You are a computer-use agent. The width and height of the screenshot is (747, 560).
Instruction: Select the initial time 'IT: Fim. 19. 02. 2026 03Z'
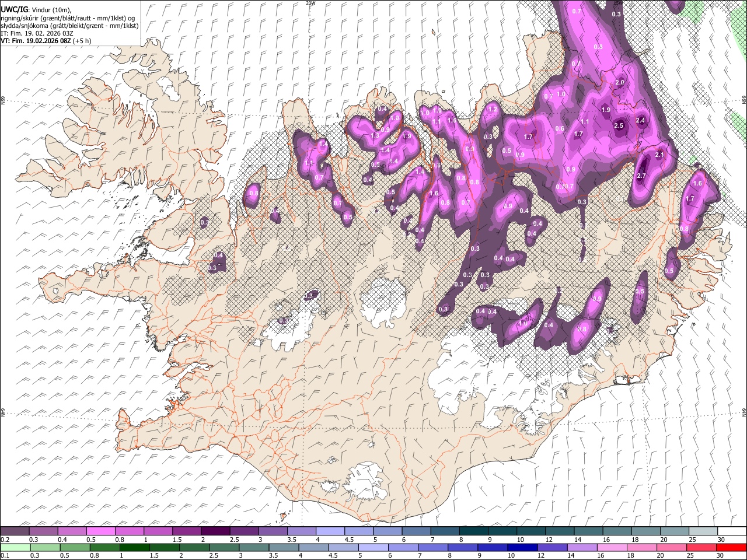click(37, 34)
